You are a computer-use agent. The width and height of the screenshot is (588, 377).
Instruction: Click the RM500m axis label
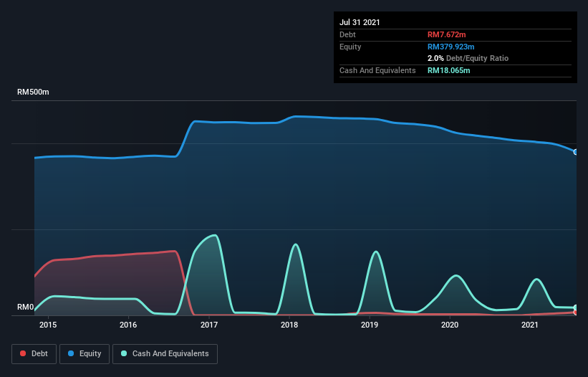coord(33,92)
